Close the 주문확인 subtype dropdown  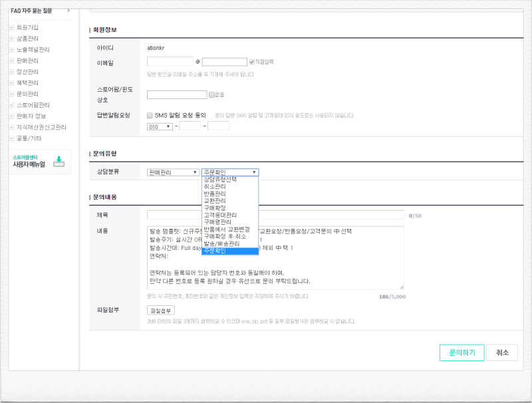(230, 172)
